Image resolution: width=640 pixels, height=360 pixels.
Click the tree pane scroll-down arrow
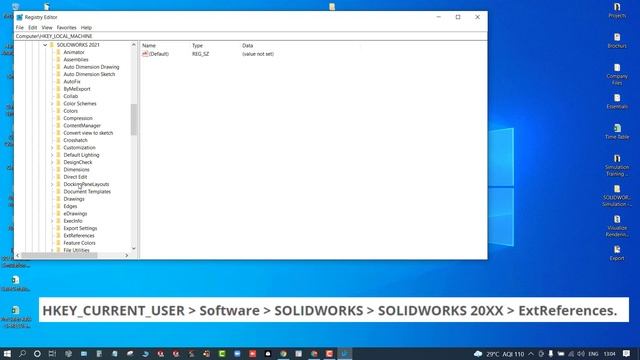point(133,249)
